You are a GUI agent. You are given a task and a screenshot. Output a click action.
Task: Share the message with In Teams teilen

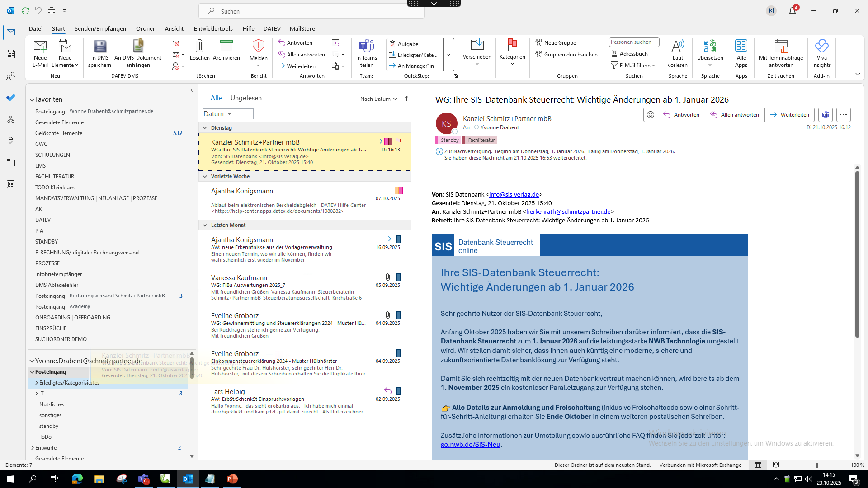[367, 53]
